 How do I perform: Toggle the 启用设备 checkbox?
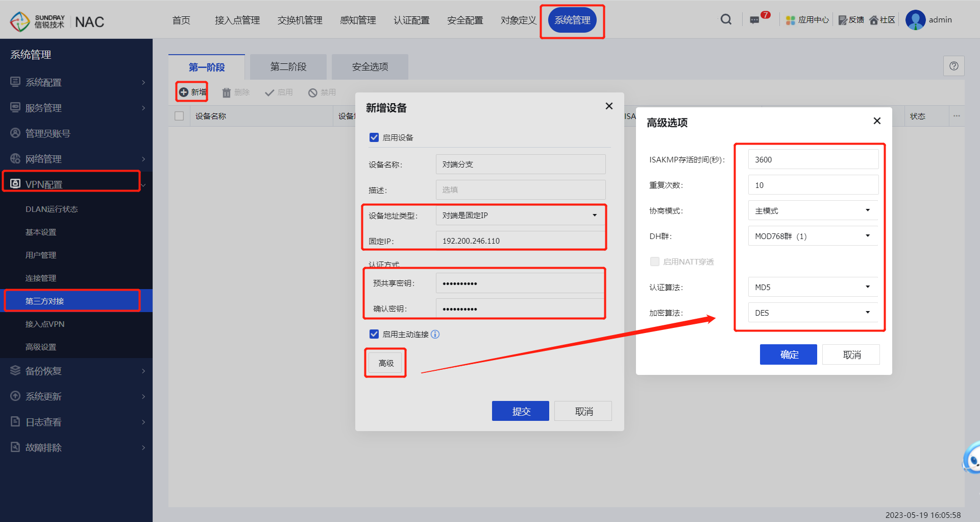[374, 137]
